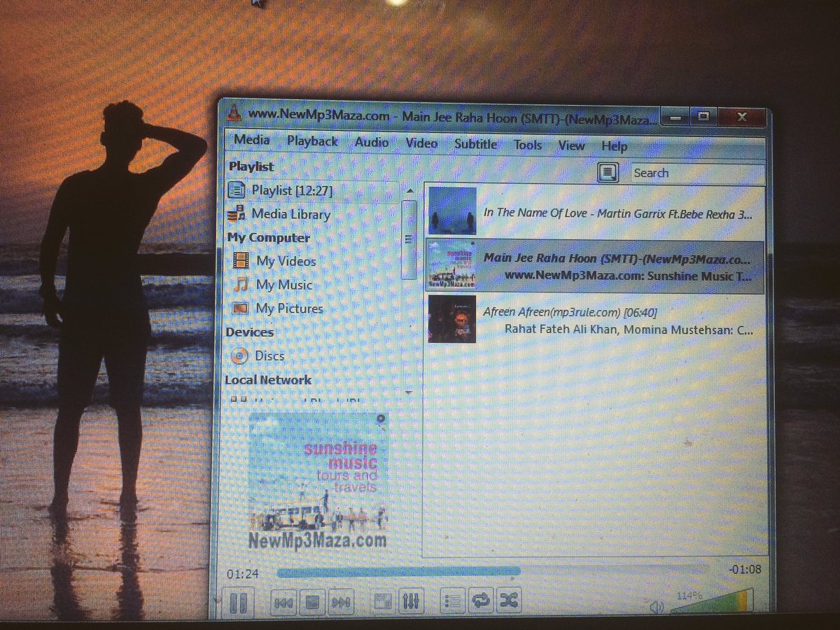Change playlist view mode icon
The width and height of the screenshot is (840, 630).
click(x=608, y=172)
